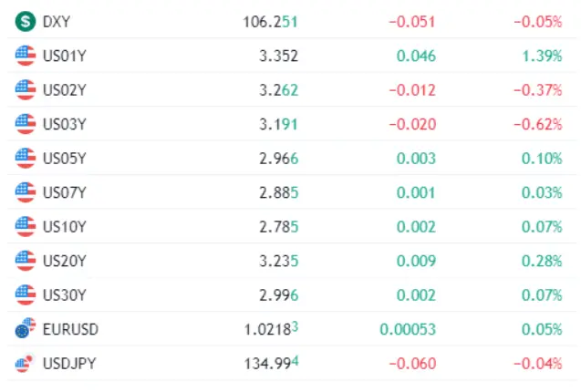Screen dimensions: 581x392
Task: Click the USDJPY change value -0.060
Action: (x=412, y=364)
